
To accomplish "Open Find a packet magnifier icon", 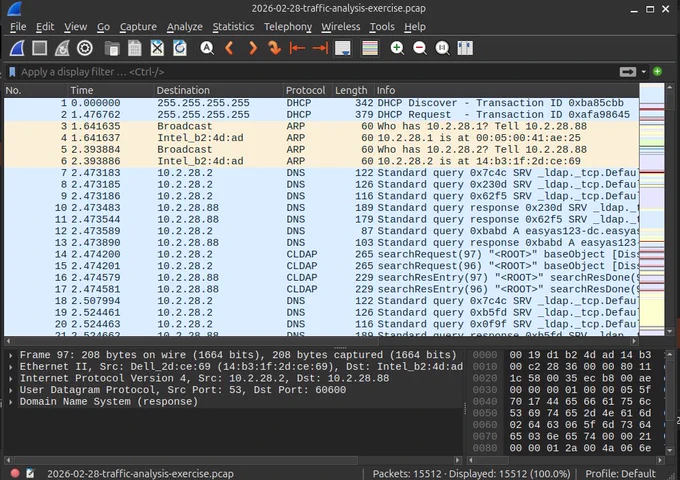I will [x=207, y=48].
